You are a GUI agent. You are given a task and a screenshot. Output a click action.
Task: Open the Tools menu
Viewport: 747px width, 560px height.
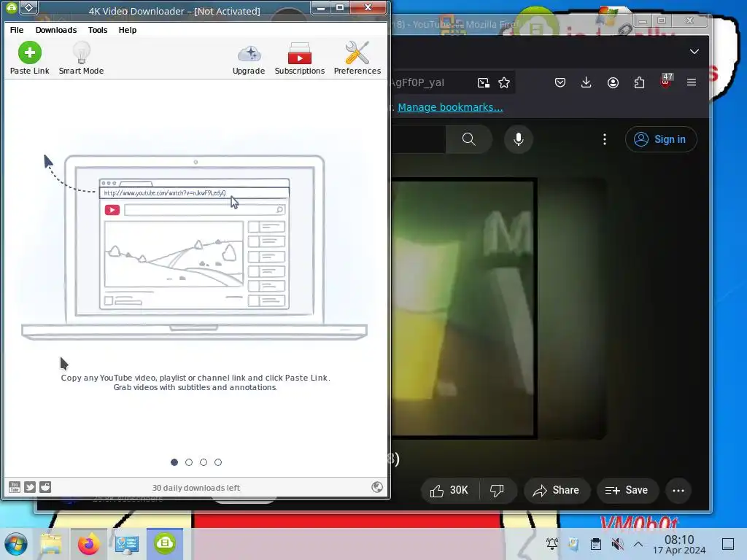coord(98,29)
